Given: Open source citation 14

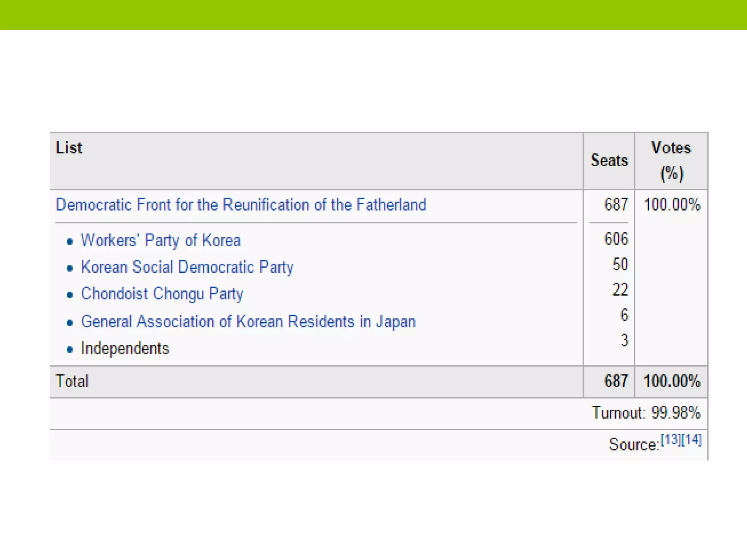Looking at the screenshot, I should tap(692, 439).
